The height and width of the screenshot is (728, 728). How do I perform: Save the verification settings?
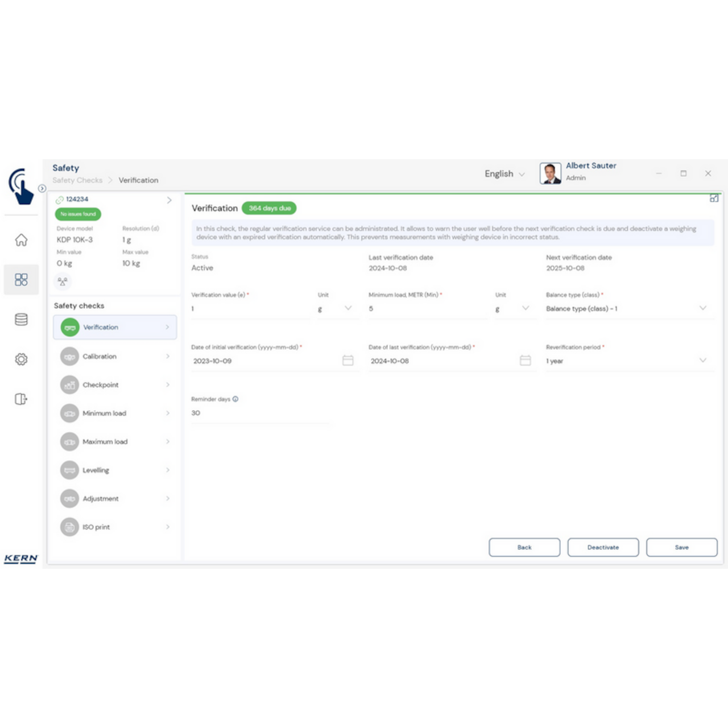point(681,547)
